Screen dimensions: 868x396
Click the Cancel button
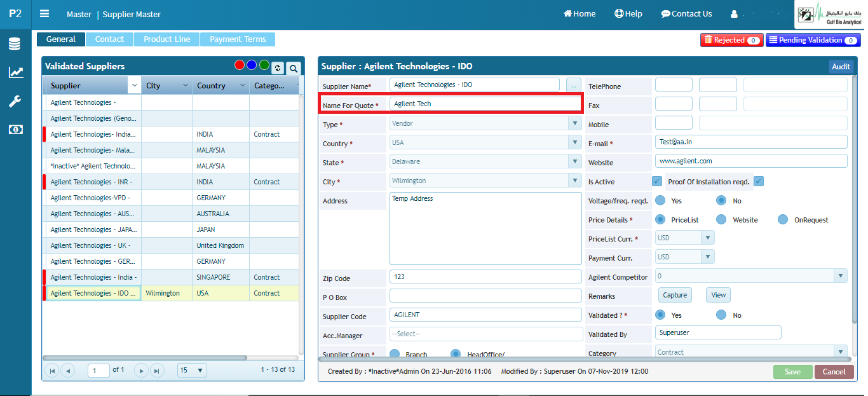tap(834, 372)
